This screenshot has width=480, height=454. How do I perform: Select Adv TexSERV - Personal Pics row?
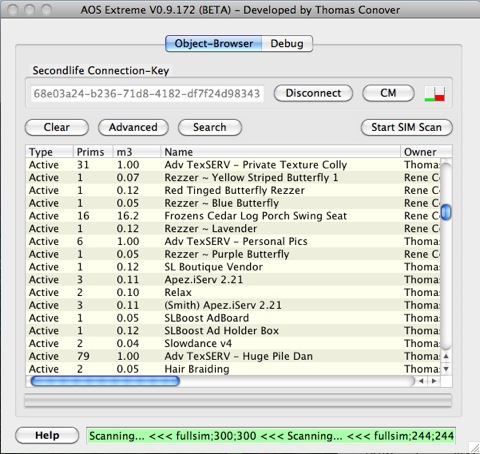coord(233,241)
